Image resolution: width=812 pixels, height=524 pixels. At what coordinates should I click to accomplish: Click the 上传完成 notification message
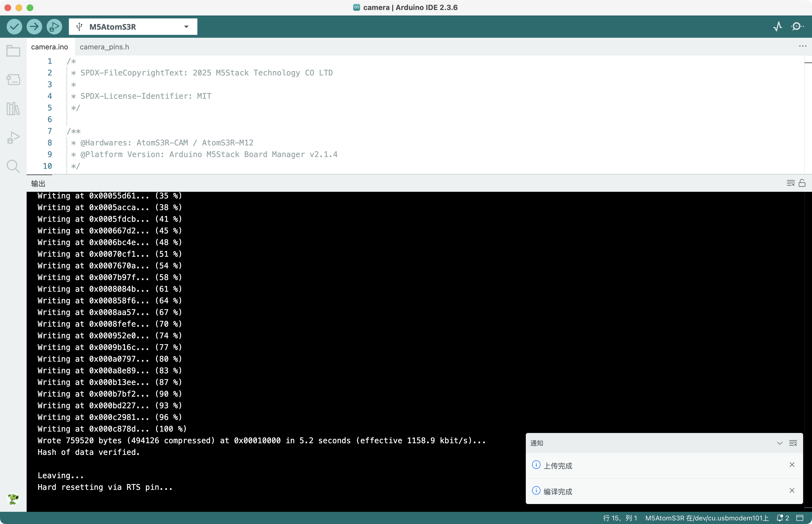(558, 466)
